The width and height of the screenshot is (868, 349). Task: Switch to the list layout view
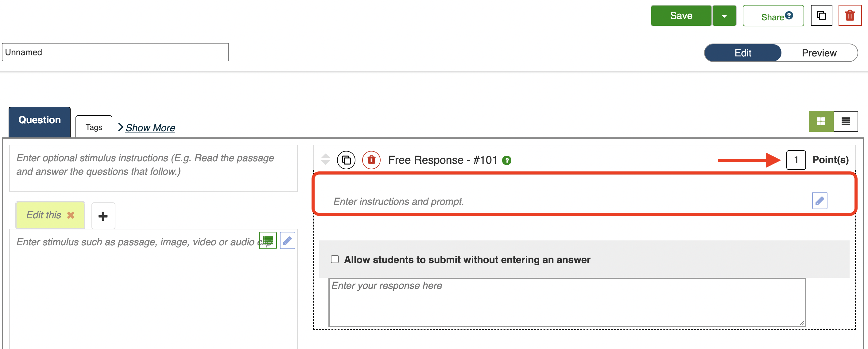(x=845, y=121)
